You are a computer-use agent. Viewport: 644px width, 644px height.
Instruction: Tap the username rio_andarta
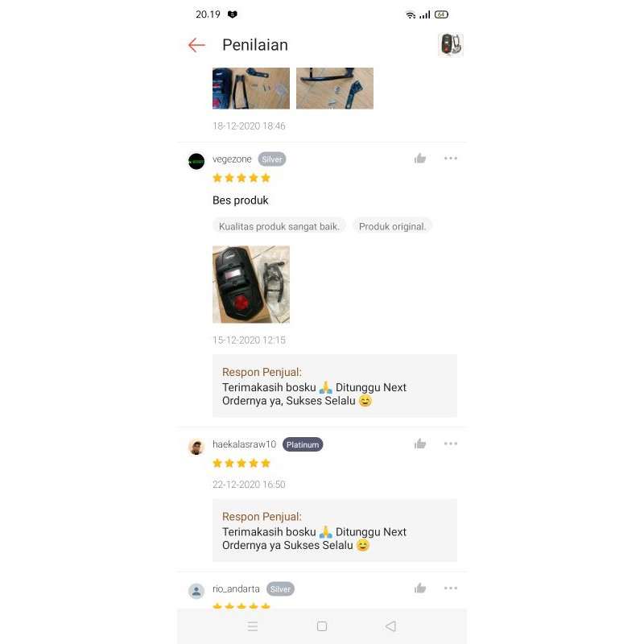tap(236, 589)
